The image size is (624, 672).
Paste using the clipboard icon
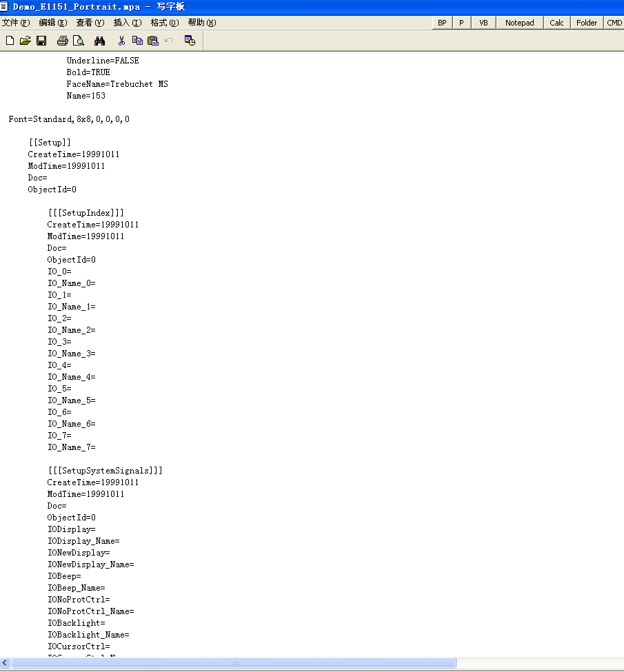click(x=153, y=41)
